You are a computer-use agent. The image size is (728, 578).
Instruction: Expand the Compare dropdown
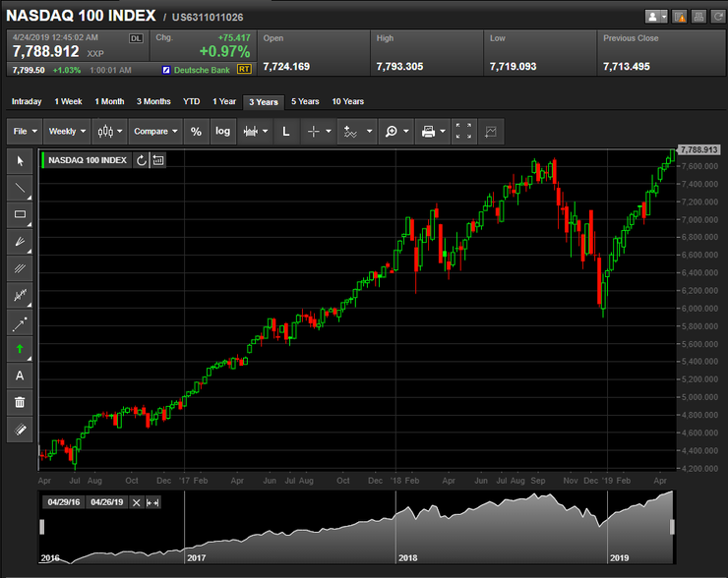click(155, 132)
